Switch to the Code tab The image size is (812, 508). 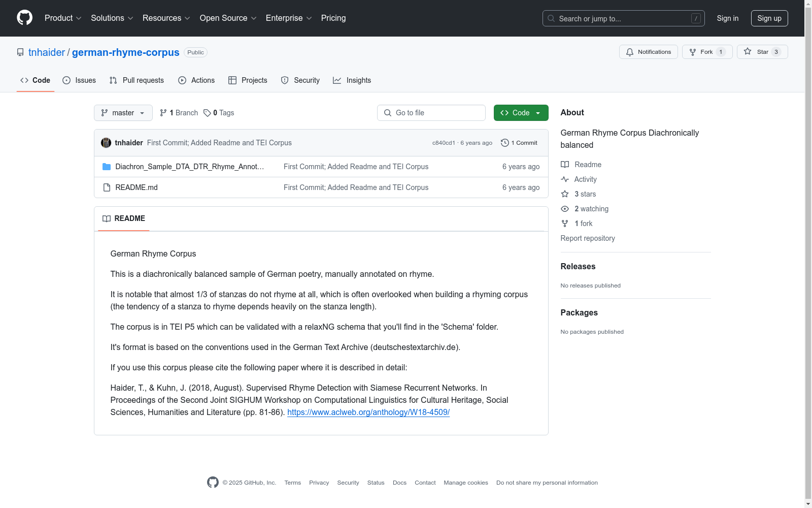click(x=36, y=80)
